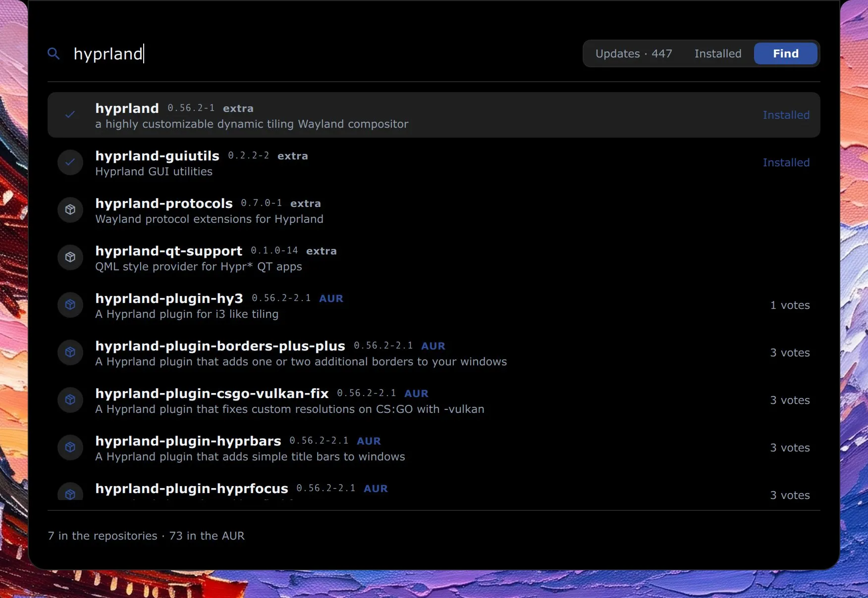Click the package icon for hyprland-plugin-hyprbars
The image size is (868, 598).
pos(70,448)
